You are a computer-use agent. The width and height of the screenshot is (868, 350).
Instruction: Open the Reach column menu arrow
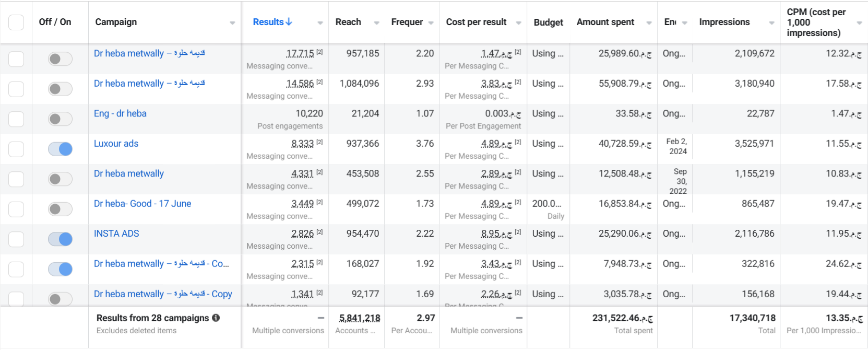(376, 23)
